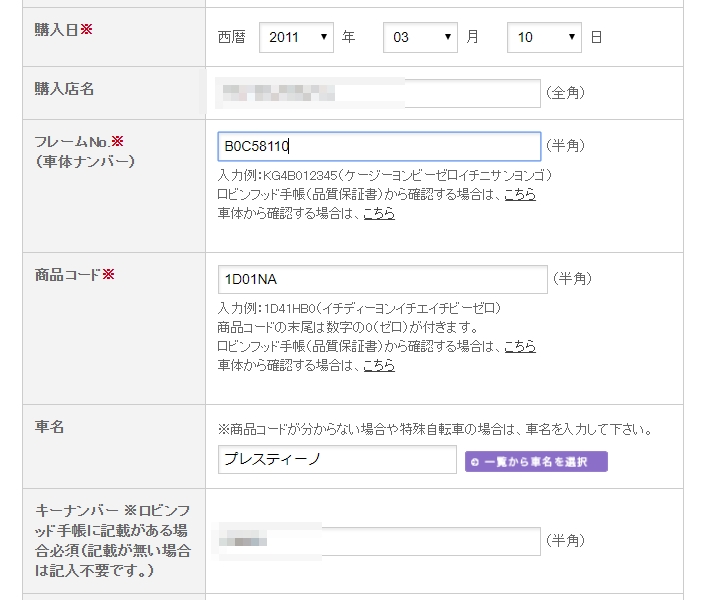Viewport: 707px width, 600px height.
Task: Follow こちら link for product code warranty booklet
Action: click(519, 346)
